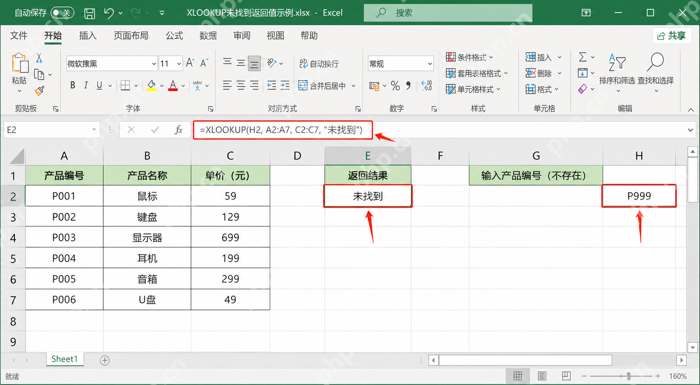Toggle Italic formatting
Image resolution: width=700 pixels, height=385 pixels.
coord(86,85)
